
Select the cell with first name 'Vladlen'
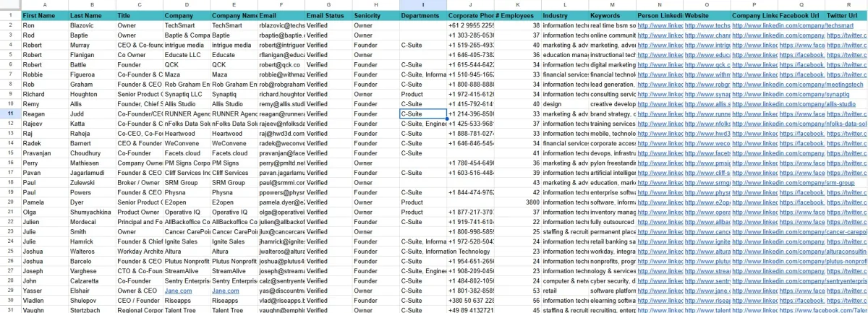coord(45,301)
